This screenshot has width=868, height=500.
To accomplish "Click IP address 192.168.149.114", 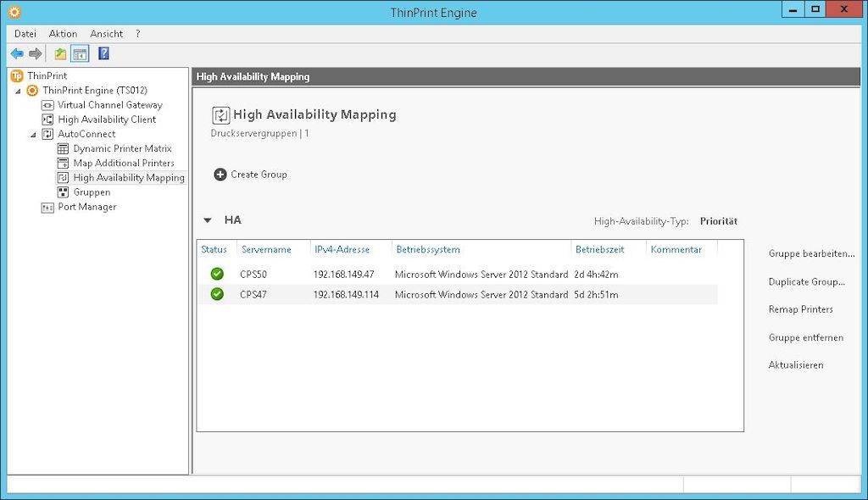I will tap(346, 295).
